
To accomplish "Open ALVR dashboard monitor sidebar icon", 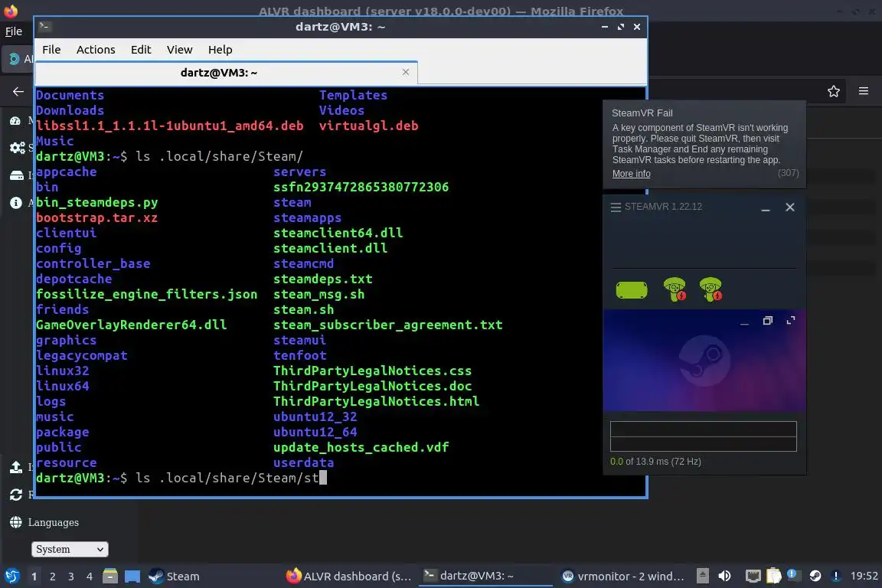I will click(15, 120).
